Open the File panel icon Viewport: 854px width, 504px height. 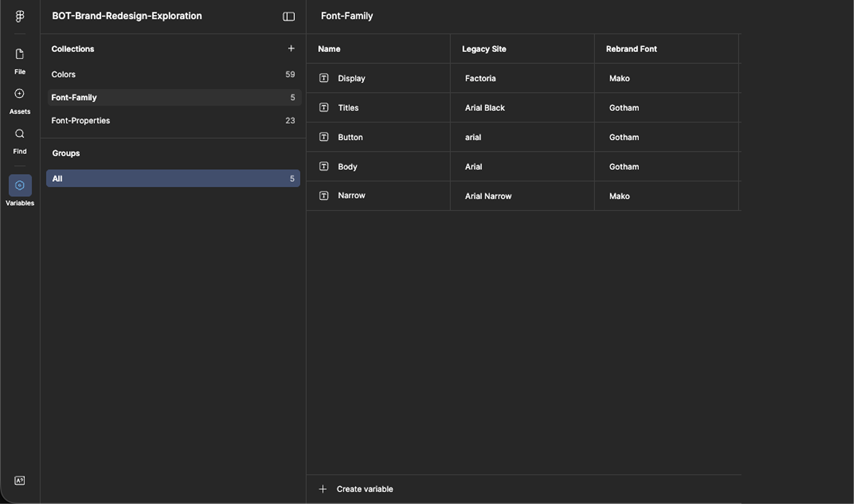click(20, 54)
